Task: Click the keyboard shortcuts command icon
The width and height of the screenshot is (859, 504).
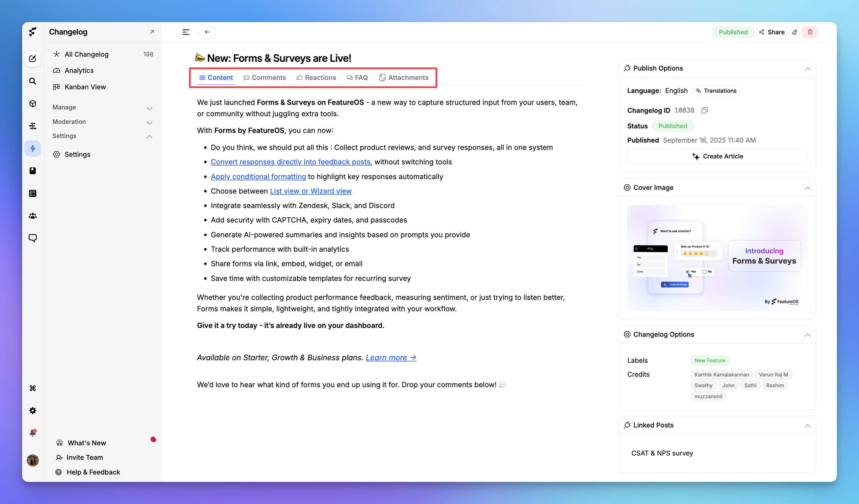Action: [x=33, y=388]
